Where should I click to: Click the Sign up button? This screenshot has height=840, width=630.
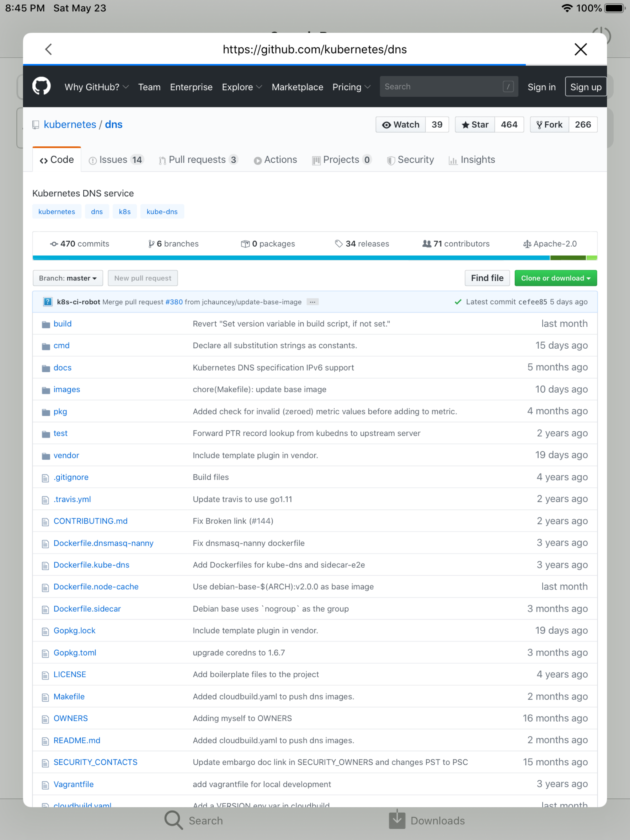[585, 87]
